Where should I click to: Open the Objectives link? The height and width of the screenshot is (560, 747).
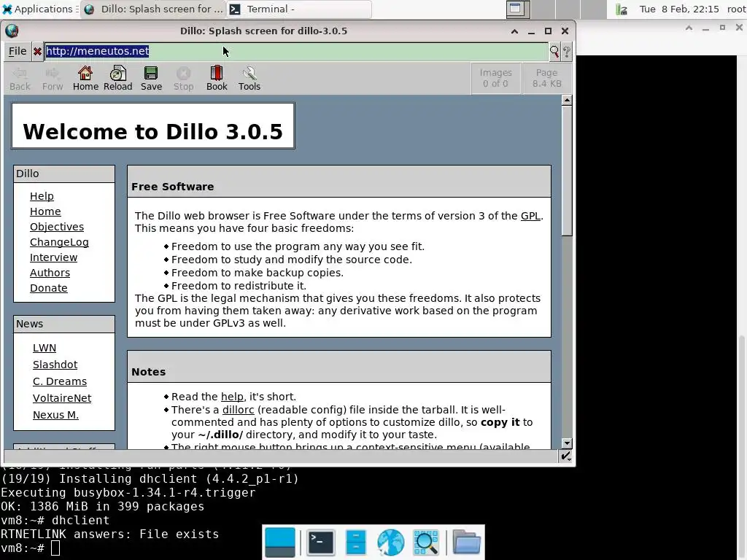(x=57, y=227)
